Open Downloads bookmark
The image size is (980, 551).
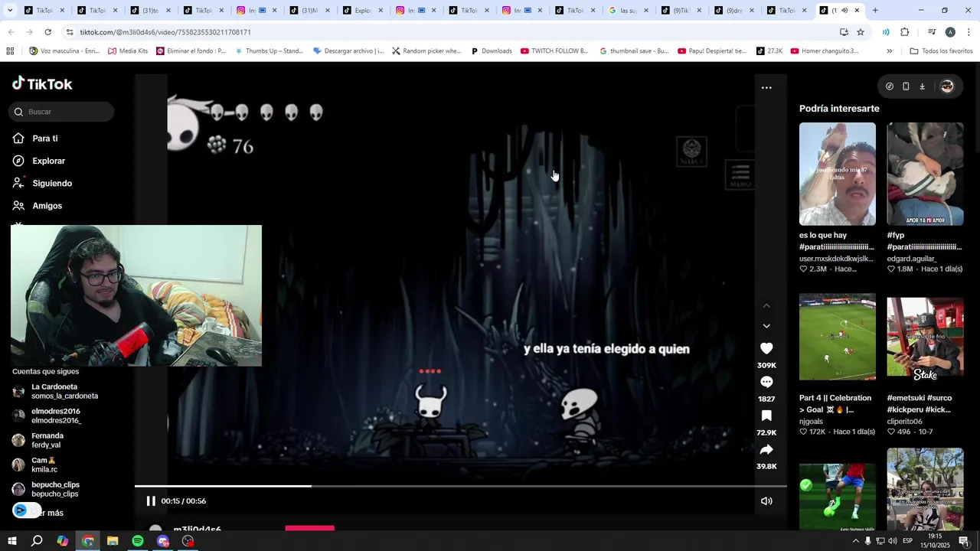491,51
